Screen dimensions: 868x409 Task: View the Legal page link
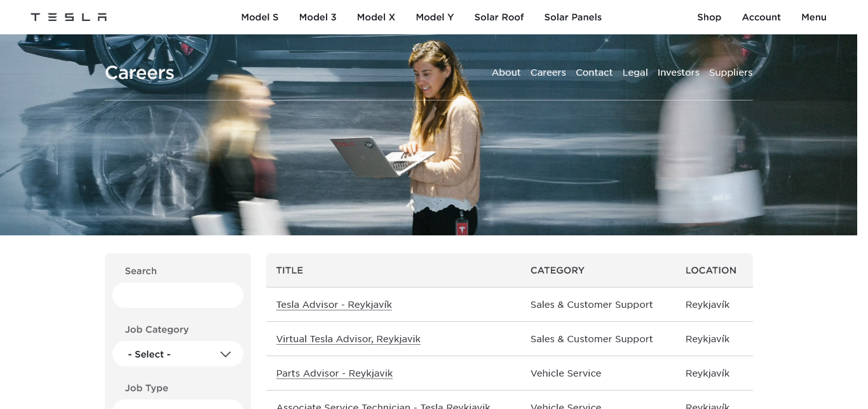[x=635, y=73]
